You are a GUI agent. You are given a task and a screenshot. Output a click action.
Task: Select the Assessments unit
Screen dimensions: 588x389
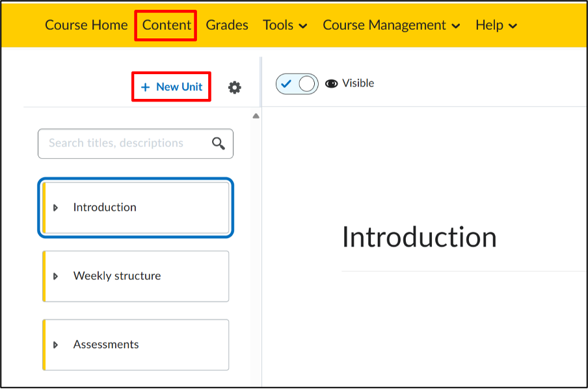point(136,345)
